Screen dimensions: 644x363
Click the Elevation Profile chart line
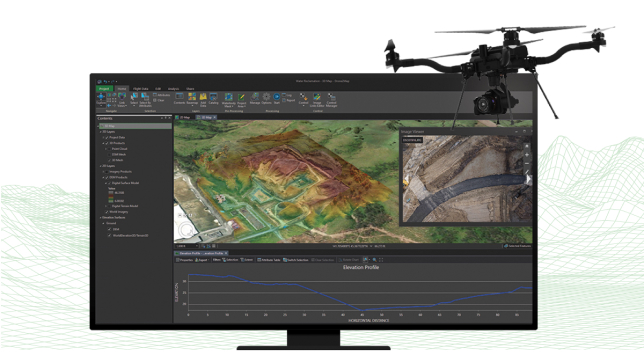coord(360,292)
